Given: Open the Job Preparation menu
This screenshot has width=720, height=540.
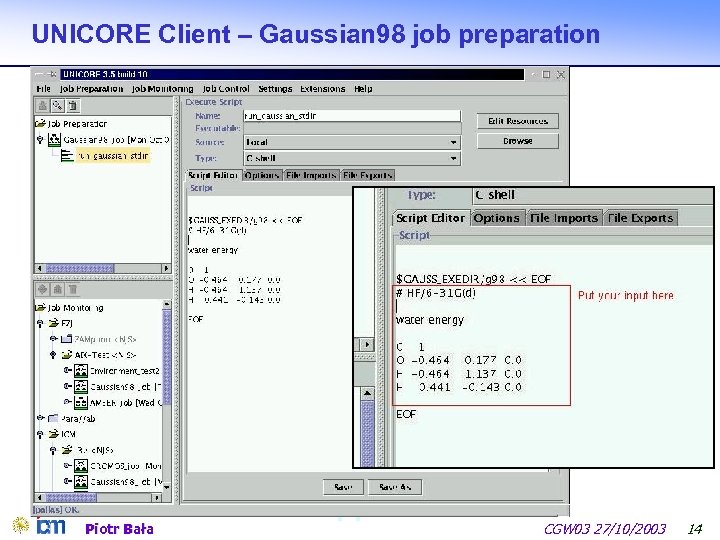Looking at the screenshot, I should 91,89.
